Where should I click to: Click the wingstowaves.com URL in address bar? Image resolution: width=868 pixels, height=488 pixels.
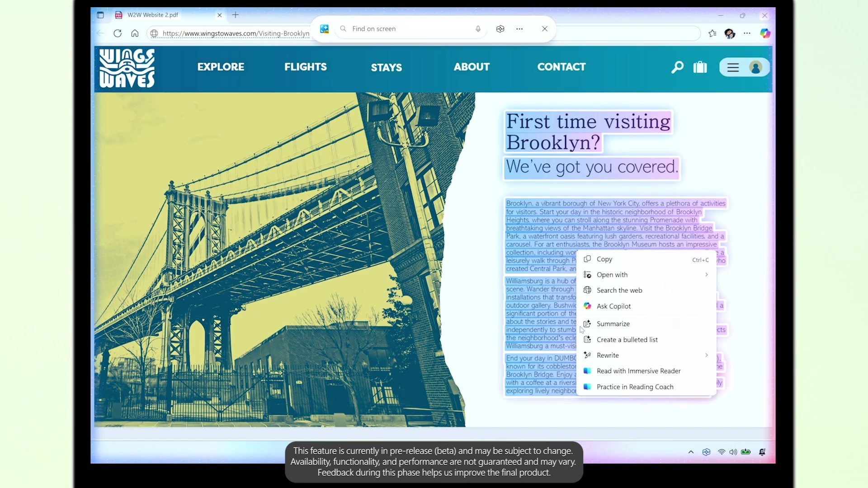(236, 33)
